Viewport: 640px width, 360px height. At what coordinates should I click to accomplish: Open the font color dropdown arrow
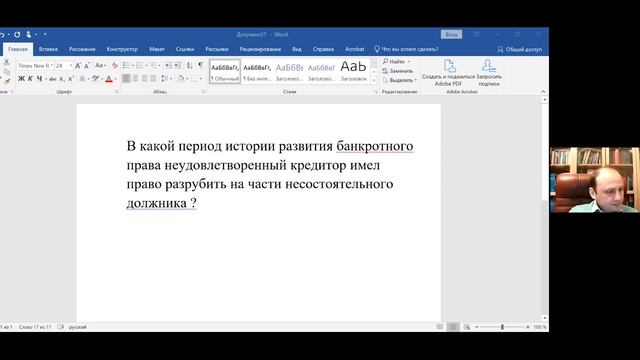tap(116, 79)
